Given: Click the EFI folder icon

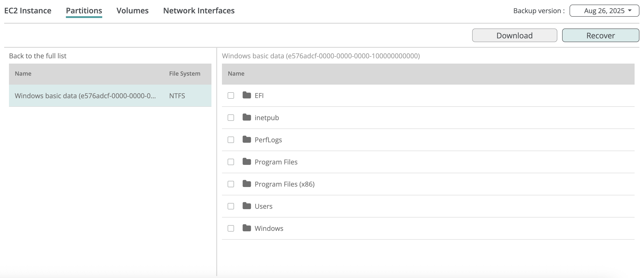Looking at the screenshot, I should point(246,95).
